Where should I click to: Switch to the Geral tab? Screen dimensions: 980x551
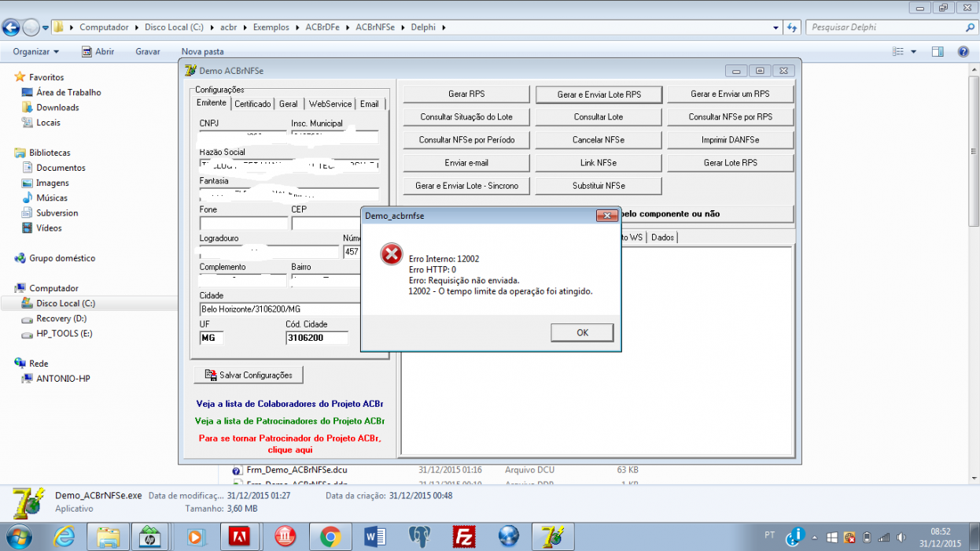pyautogui.click(x=289, y=104)
